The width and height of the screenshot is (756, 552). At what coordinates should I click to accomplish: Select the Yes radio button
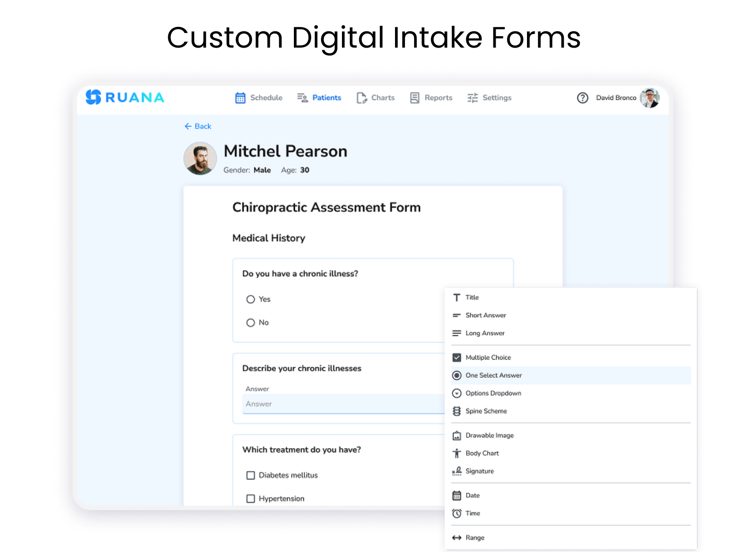251,299
